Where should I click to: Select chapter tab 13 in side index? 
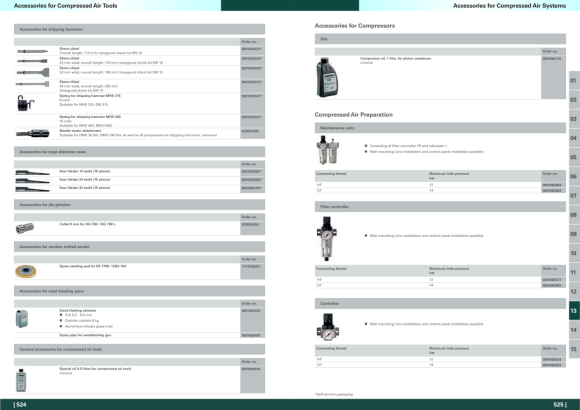(574, 310)
